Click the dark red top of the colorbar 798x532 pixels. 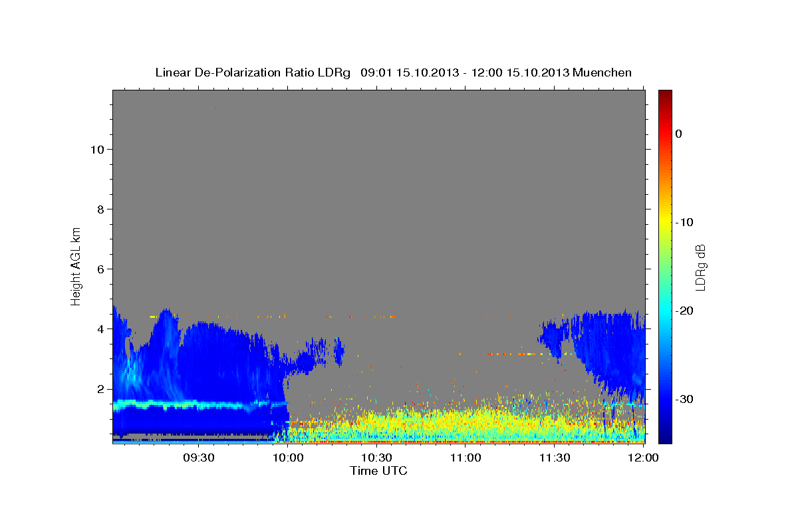click(665, 94)
